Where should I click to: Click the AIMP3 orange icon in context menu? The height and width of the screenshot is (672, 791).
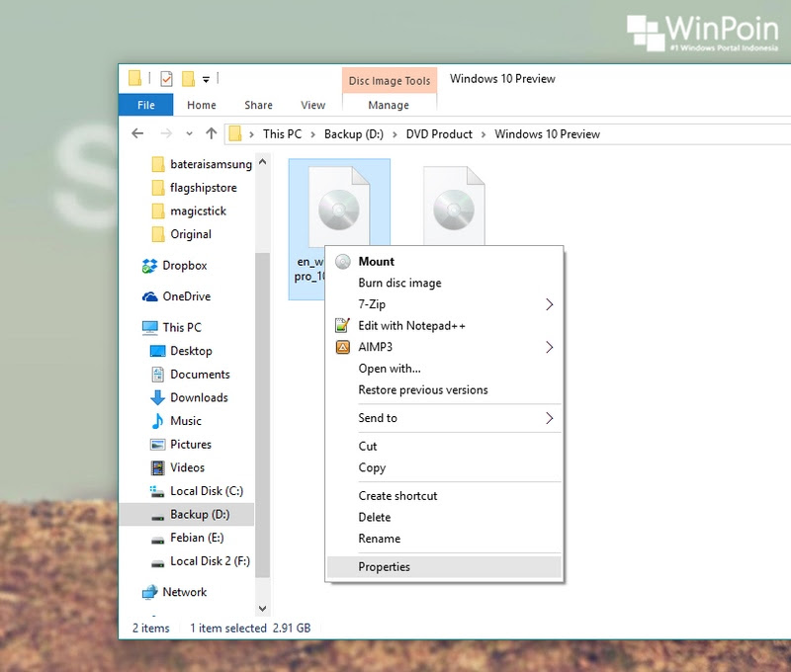(x=342, y=347)
